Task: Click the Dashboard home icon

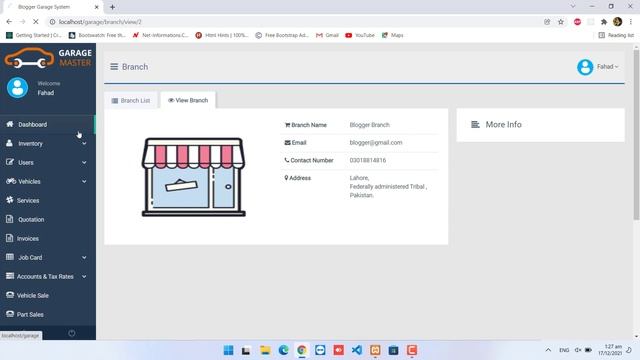Action: point(10,124)
